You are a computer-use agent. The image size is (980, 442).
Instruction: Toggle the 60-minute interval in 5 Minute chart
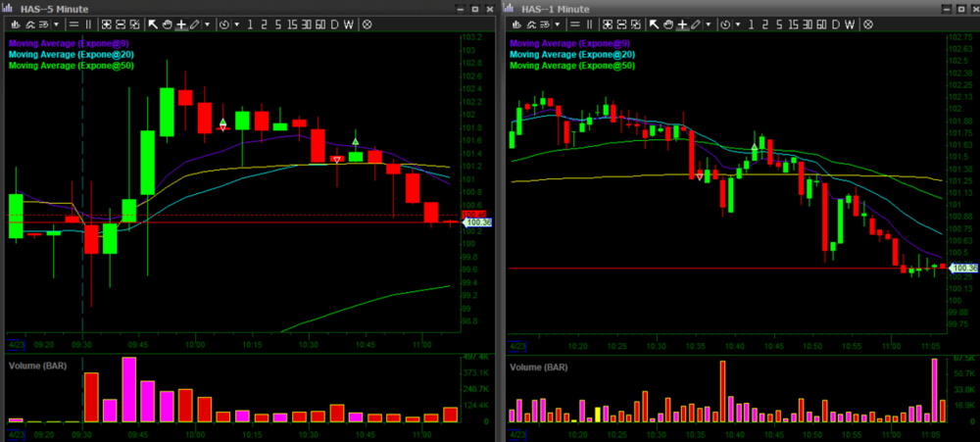point(319,24)
